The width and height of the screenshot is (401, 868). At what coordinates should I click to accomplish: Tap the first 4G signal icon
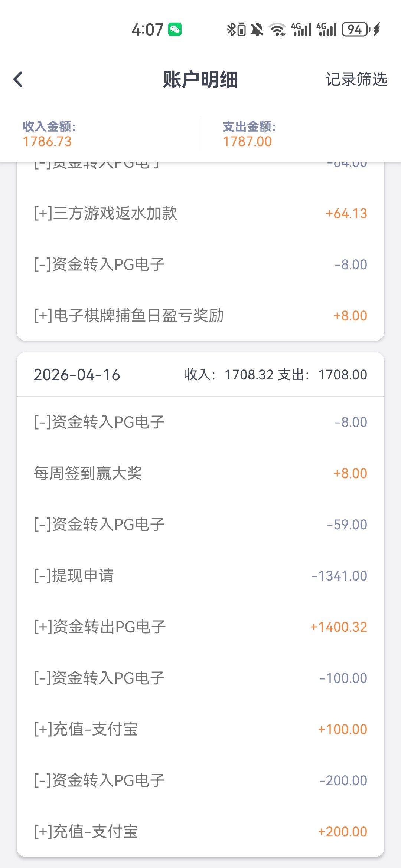click(x=301, y=29)
